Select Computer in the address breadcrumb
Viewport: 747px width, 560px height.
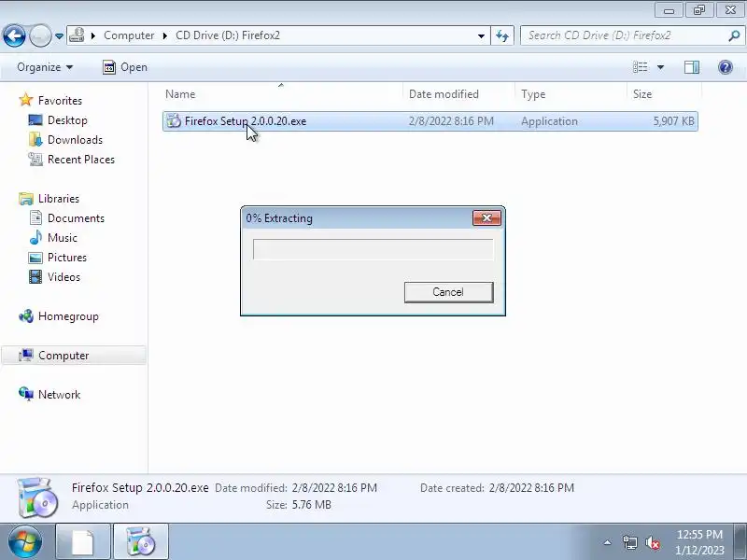coord(129,35)
